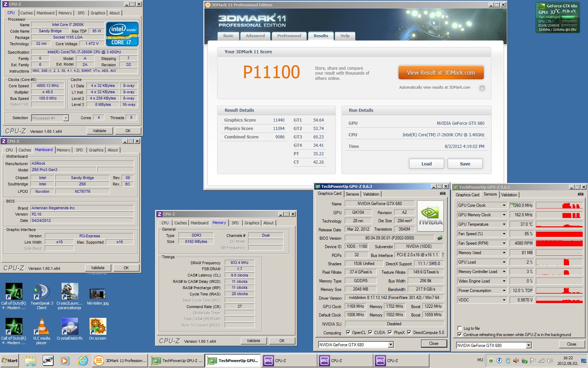The height and width of the screenshot is (368, 588).
Task: Click the GeForce GTX 680 desktop gadget
Action: [x=558, y=18]
